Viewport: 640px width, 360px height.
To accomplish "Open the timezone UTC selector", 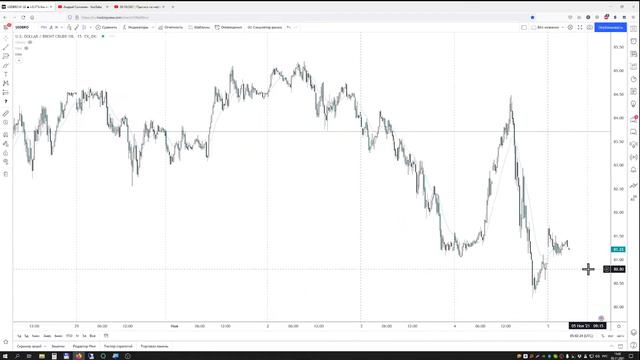I will 582,336.
